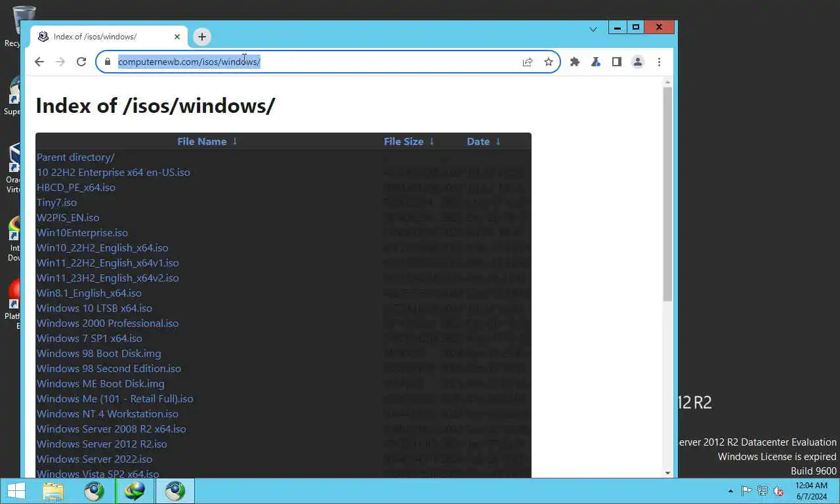Open the taskbar clock showing 12:04 AM

tap(811, 491)
